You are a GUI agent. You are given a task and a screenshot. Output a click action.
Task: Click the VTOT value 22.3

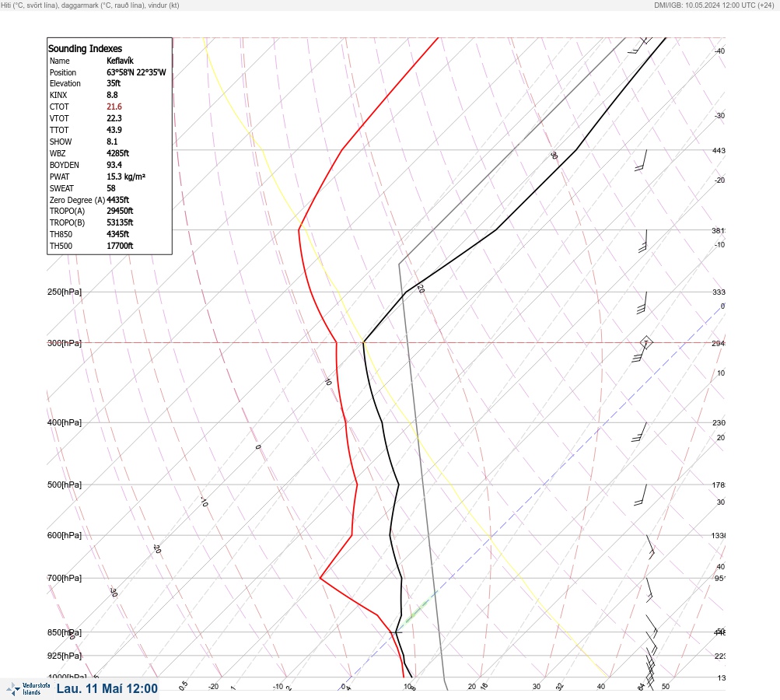[x=114, y=118]
